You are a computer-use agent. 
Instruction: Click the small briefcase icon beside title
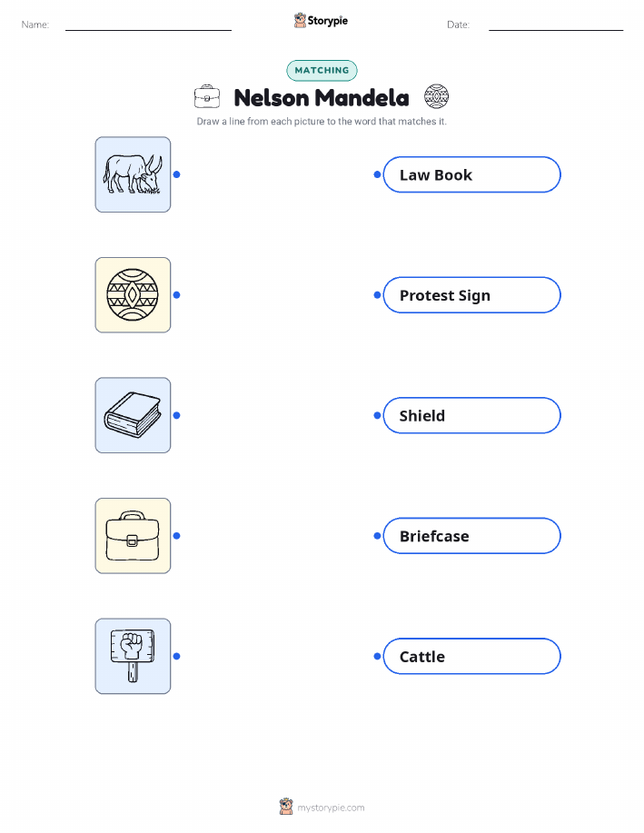tap(207, 96)
